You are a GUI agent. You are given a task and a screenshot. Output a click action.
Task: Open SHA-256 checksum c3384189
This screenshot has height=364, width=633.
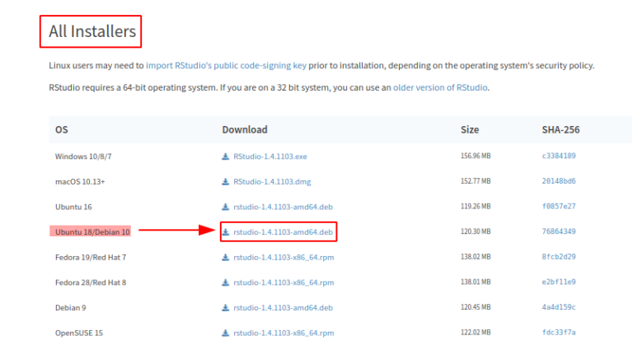[x=559, y=156]
